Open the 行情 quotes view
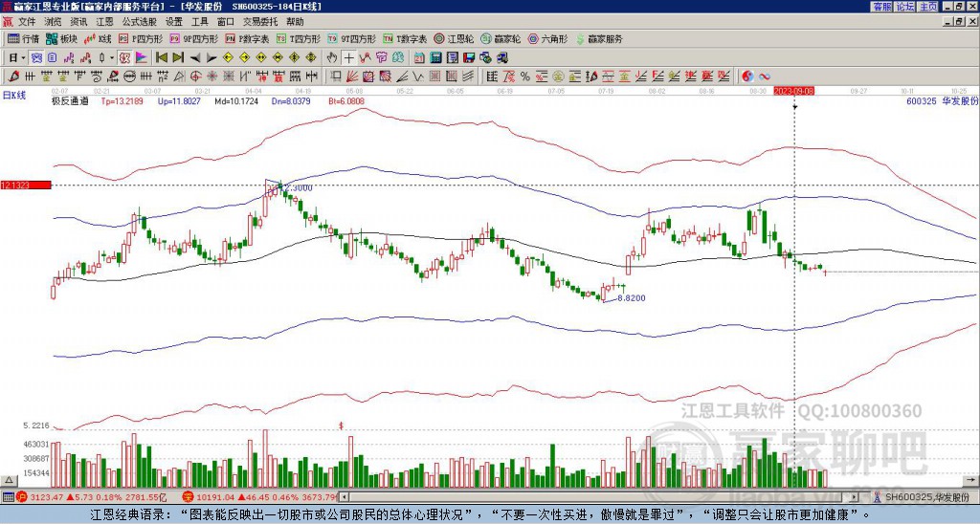This screenshot has height=524, width=980. pyautogui.click(x=23, y=38)
